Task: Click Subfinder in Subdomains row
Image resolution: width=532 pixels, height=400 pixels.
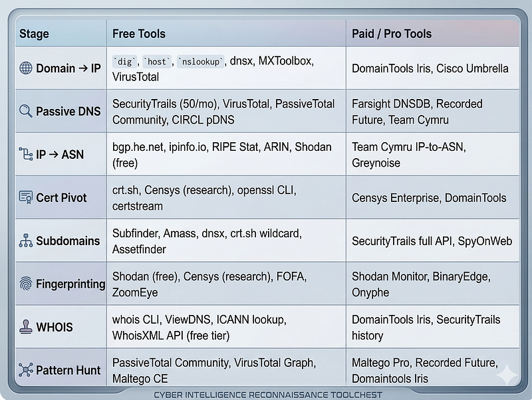Action: pos(135,233)
